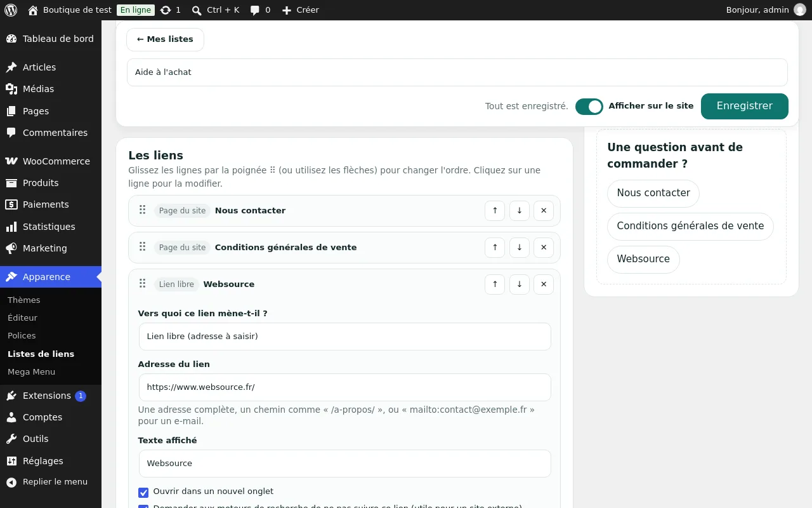Image resolution: width=812 pixels, height=508 pixels.
Task: Open the Marketing menu
Action: point(51,248)
